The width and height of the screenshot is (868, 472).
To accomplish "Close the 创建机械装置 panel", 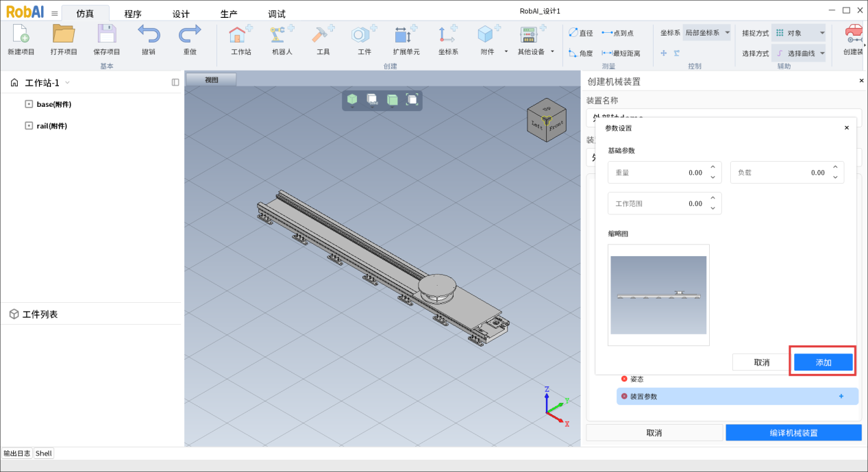I will [x=862, y=81].
